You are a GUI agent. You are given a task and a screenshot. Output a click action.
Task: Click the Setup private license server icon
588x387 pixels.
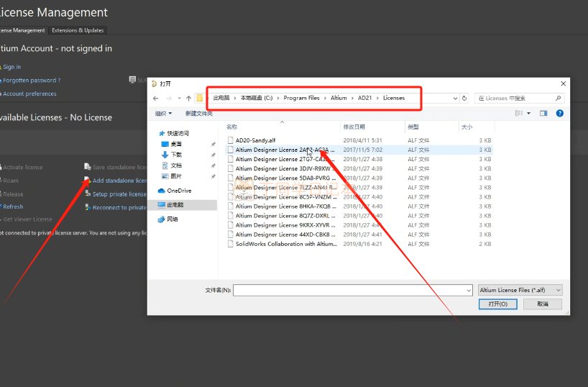pos(87,194)
